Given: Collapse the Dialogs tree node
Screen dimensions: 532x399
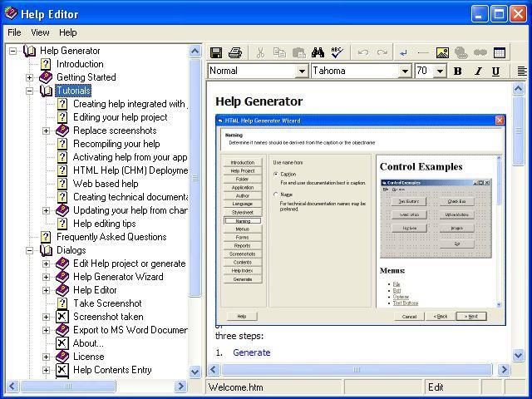Looking at the screenshot, I should tap(29, 250).
